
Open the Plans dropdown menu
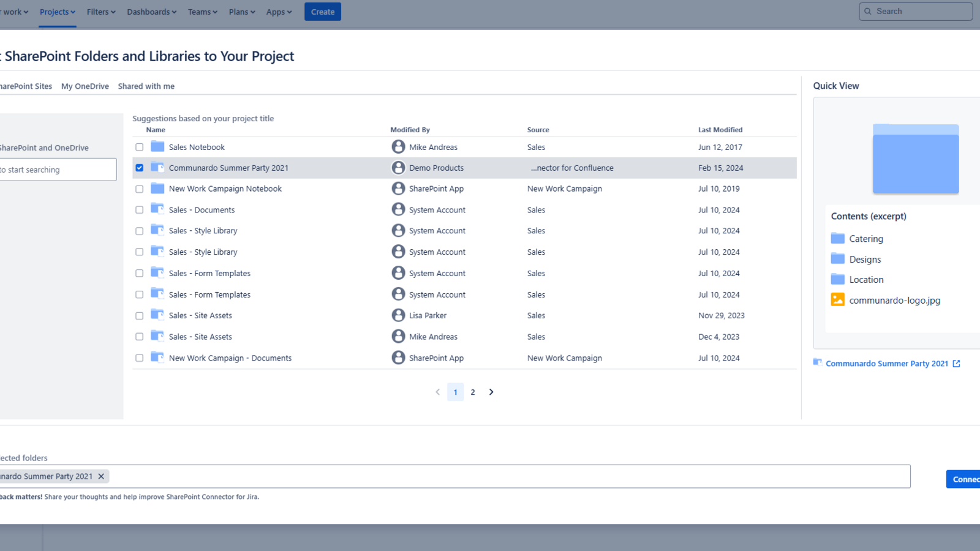pos(242,12)
